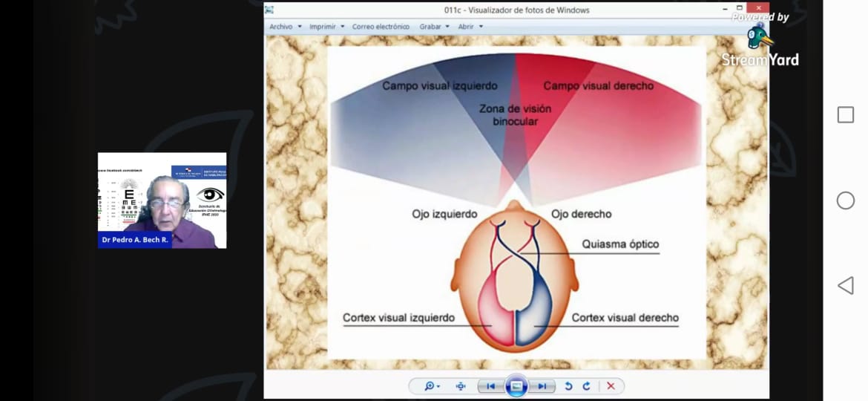Click the head and brain diagram
Image resolution: width=868 pixels, height=401 pixels.
click(515, 276)
